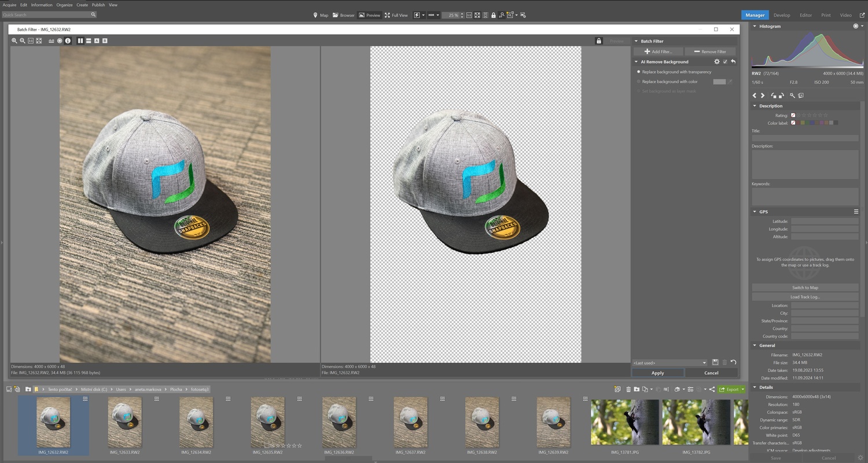868x463 pixels.
Task: Save the current filter preset
Action: pyautogui.click(x=715, y=362)
